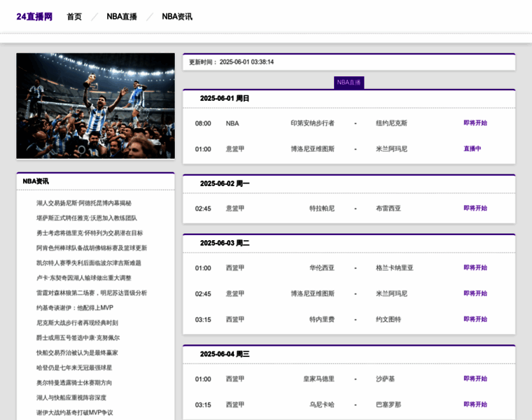Viewport: 532px width, 420px height.
Task: Click 米兰阿玛尼 in the 06-01 01:00 row
Action: [x=391, y=149]
